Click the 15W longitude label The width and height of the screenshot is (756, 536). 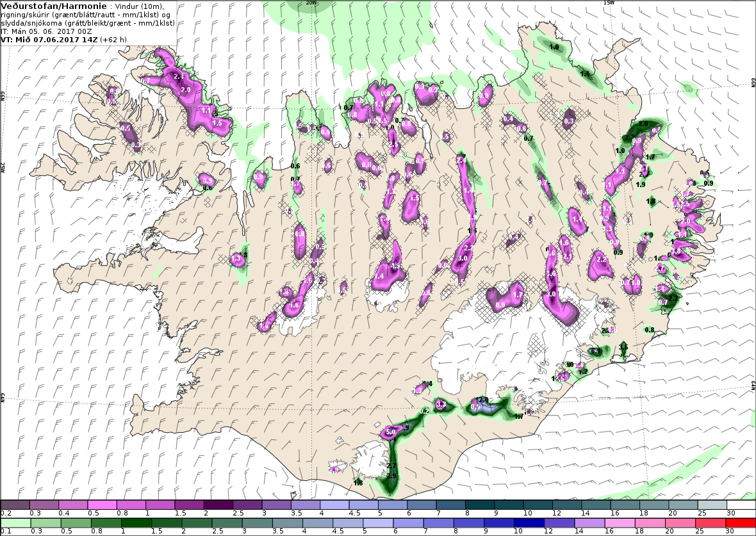(609, 3)
